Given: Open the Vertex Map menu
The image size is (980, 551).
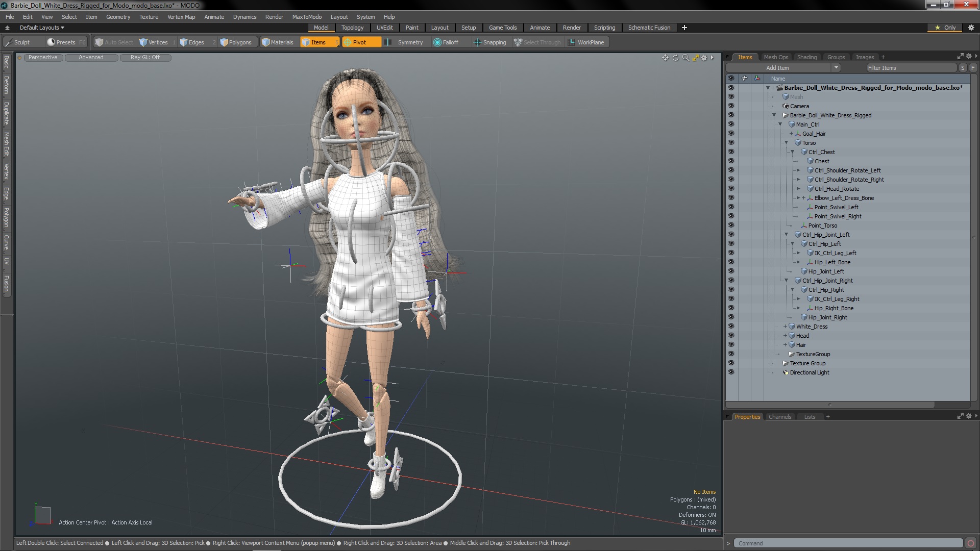Looking at the screenshot, I should [181, 17].
